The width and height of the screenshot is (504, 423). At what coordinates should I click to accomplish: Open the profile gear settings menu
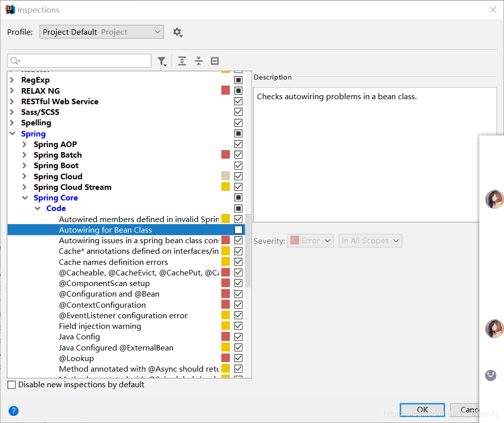[x=178, y=32]
